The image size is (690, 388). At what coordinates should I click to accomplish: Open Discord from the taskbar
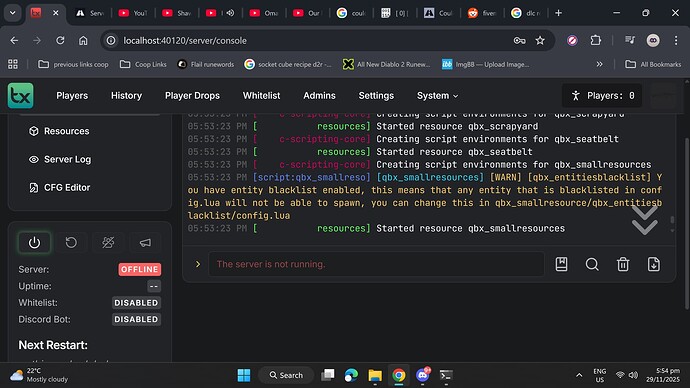point(423,375)
